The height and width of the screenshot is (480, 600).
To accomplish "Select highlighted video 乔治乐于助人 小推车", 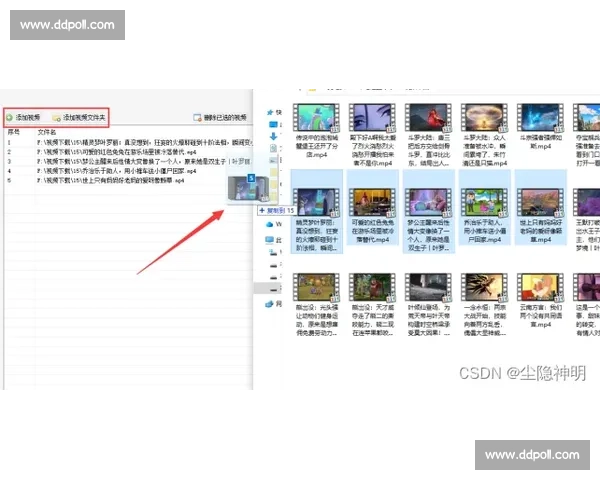I will pos(484,207).
